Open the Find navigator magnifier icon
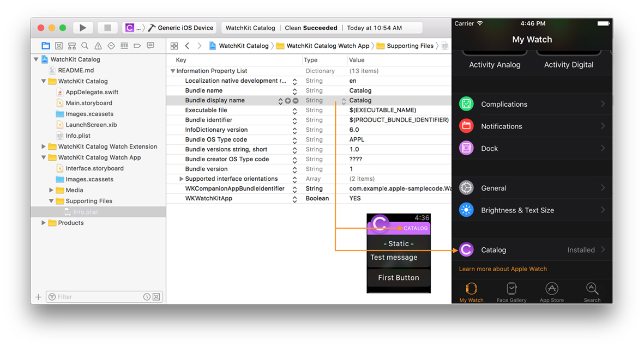644x348 pixels. (x=85, y=46)
